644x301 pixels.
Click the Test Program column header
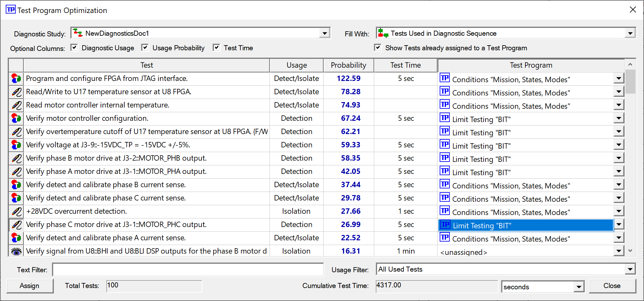531,65
